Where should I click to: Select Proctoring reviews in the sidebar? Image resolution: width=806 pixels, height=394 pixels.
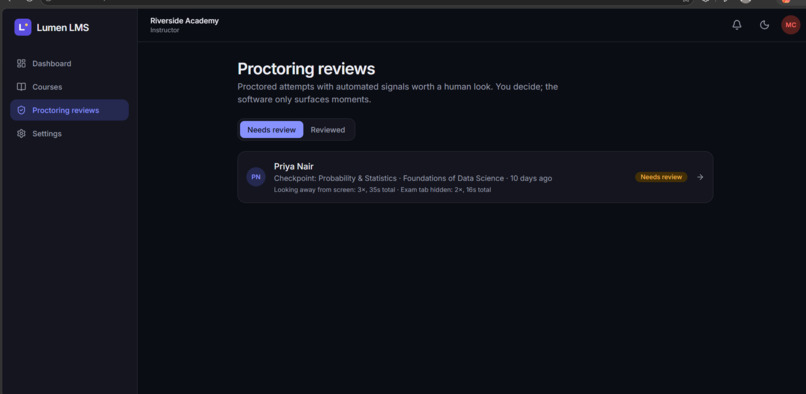tap(69, 110)
